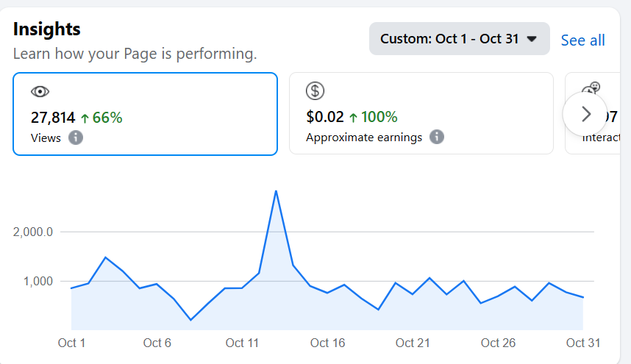The image size is (631, 364).
Task: Select the Approximate earnings metric card
Action: tap(421, 114)
